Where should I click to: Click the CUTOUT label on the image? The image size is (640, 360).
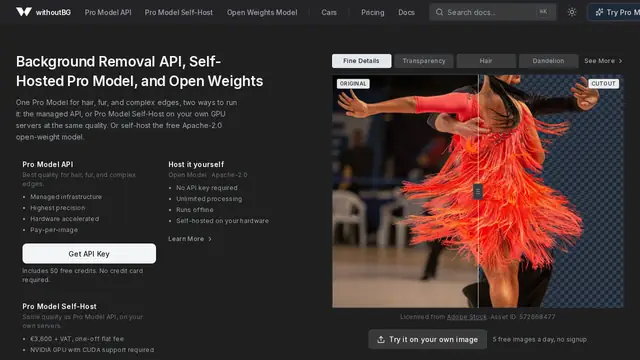(x=603, y=84)
